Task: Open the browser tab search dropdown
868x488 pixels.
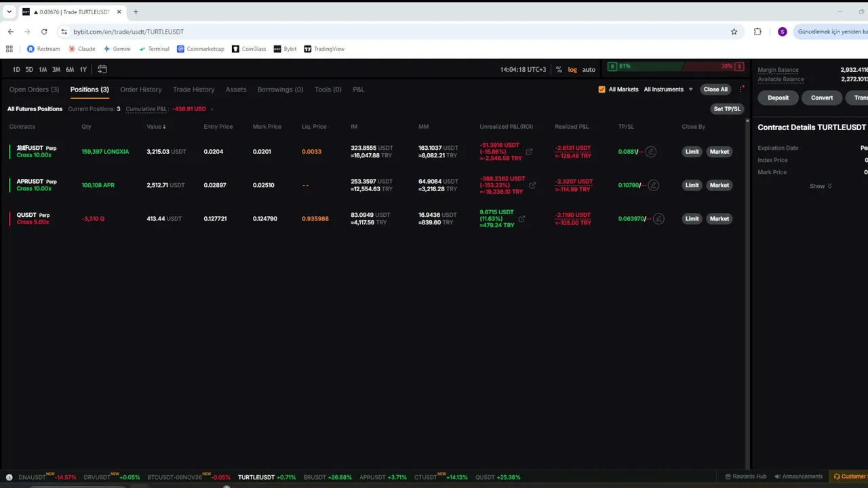Action: 9,12
